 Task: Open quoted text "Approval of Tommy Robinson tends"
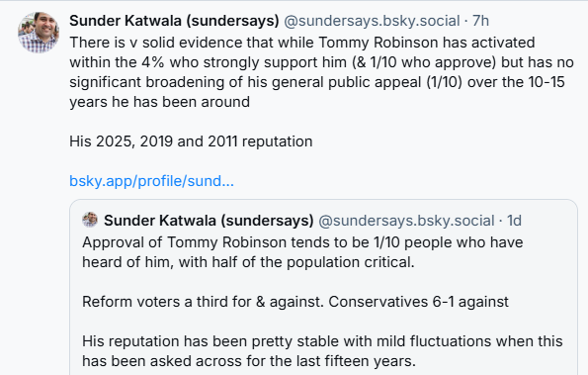tap(302, 242)
